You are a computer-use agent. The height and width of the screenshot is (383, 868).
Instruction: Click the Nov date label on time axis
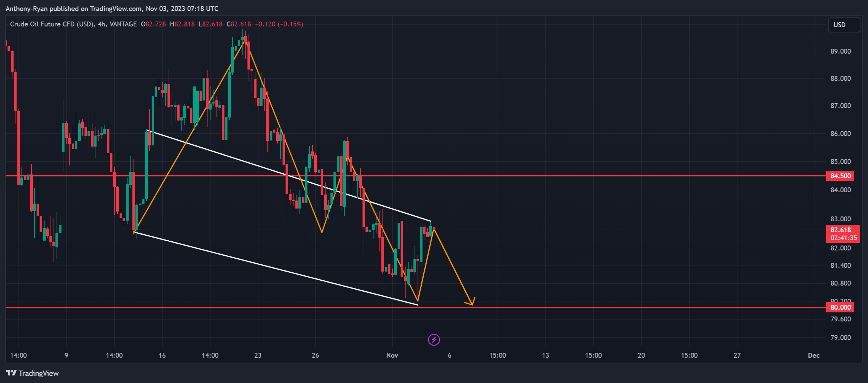pos(392,355)
